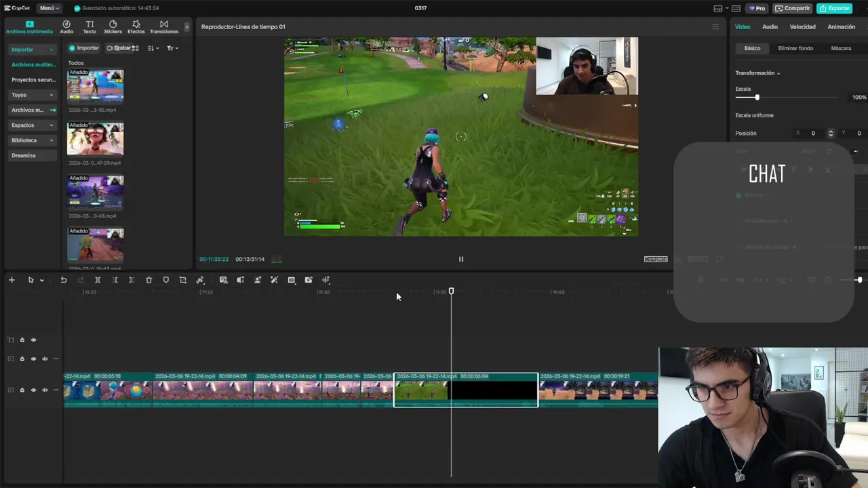The height and width of the screenshot is (488, 868).
Task: Add a marker with shield icon
Action: tap(165, 280)
